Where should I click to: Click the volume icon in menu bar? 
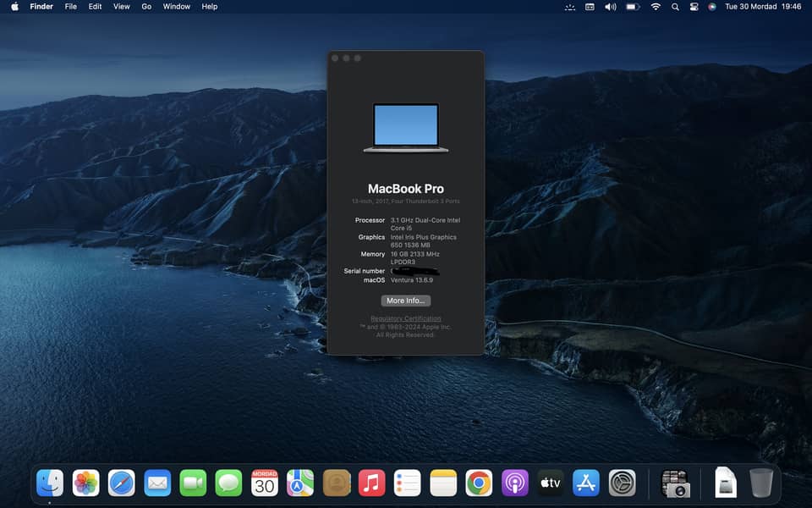(x=611, y=7)
